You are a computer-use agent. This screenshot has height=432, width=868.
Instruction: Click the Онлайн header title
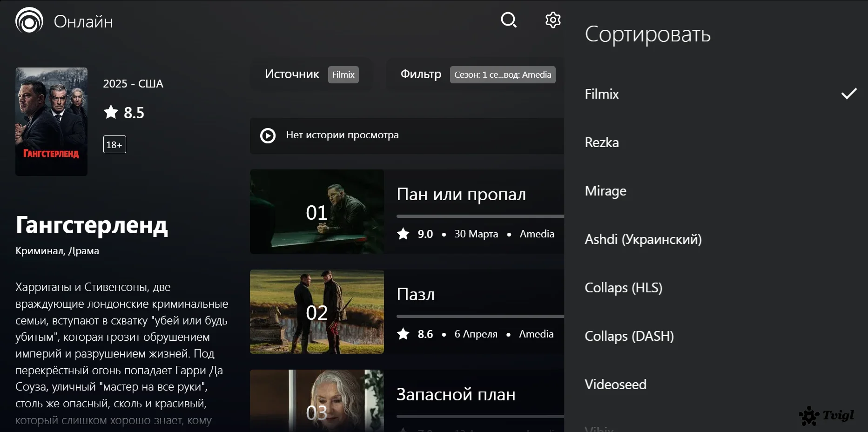[83, 21]
